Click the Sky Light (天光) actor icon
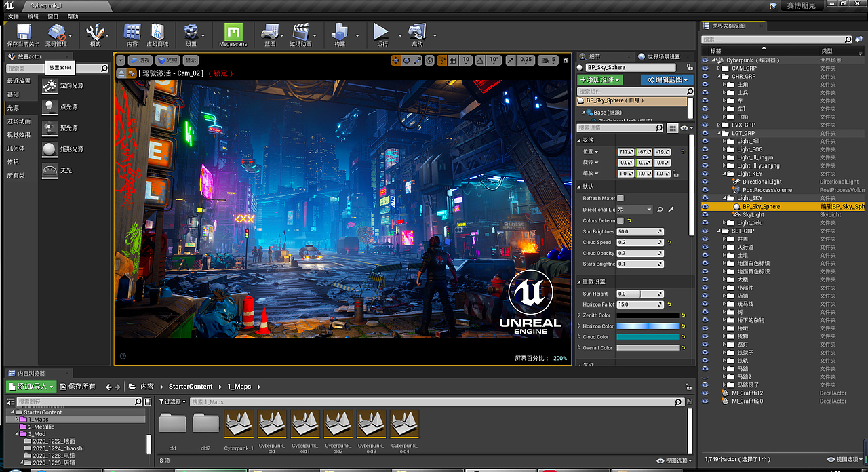The width and height of the screenshot is (868, 472). coord(50,170)
